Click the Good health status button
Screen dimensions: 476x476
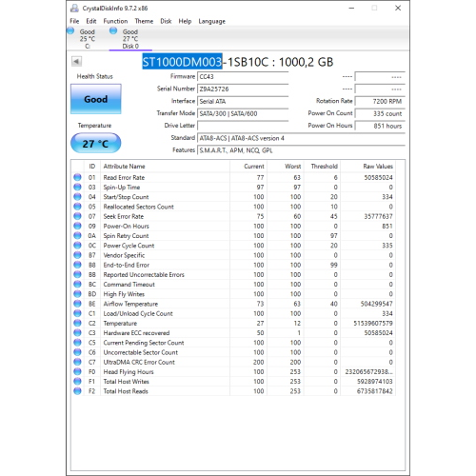[96, 99]
